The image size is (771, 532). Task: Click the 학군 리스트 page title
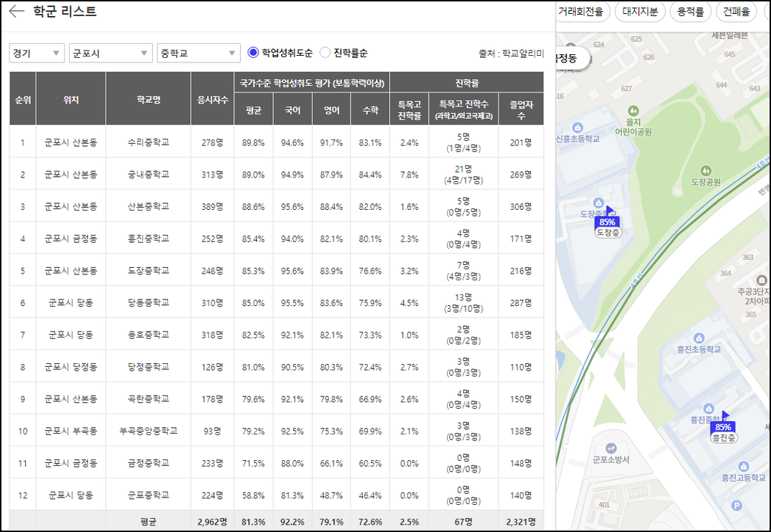[65, 11]
